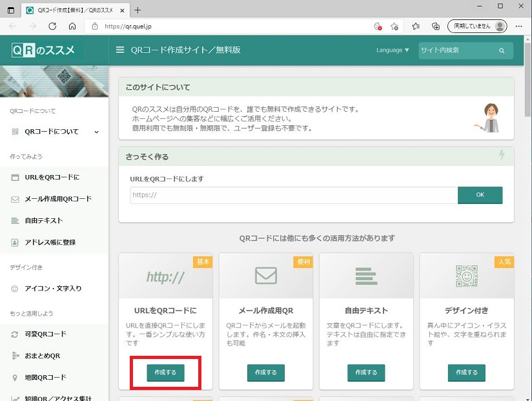Click the https:// URL input field
The width and height of the screenshot is (532, 401).
(x=294, y=195)
